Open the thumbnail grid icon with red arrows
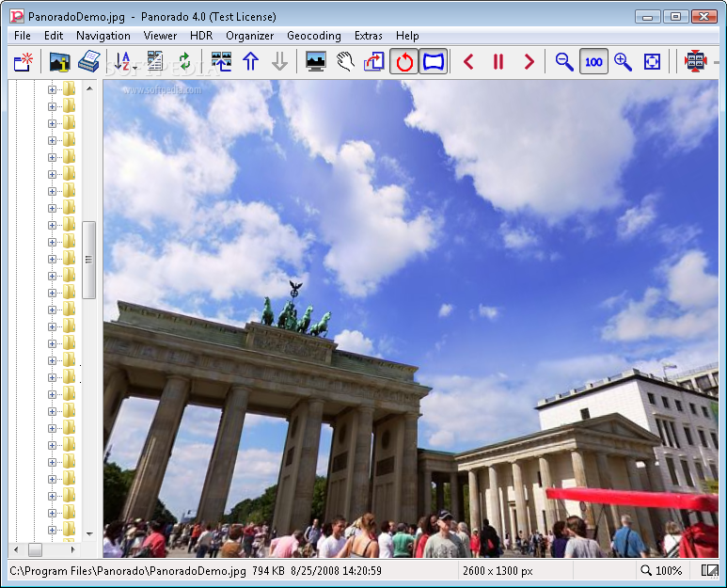727x588 pixels. pyautogui.click(x=695, y=62)
